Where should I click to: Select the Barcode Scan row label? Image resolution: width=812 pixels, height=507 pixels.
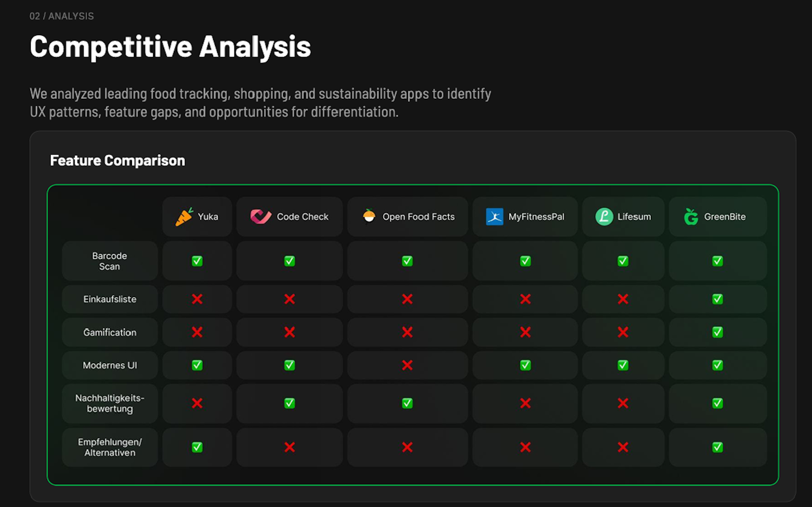tap(110, 261)
